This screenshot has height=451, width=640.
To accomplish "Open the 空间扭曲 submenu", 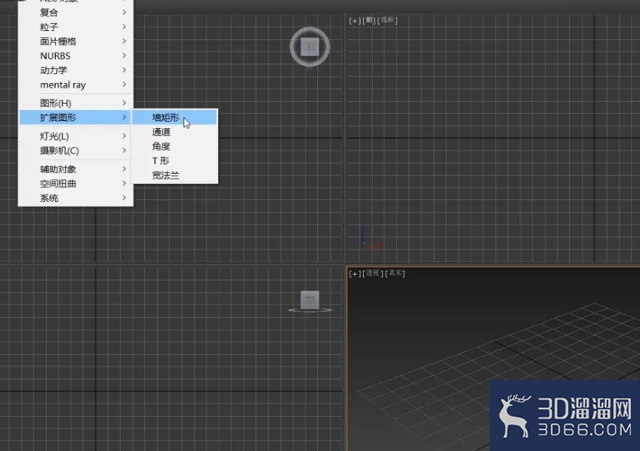I will [76, 184].
